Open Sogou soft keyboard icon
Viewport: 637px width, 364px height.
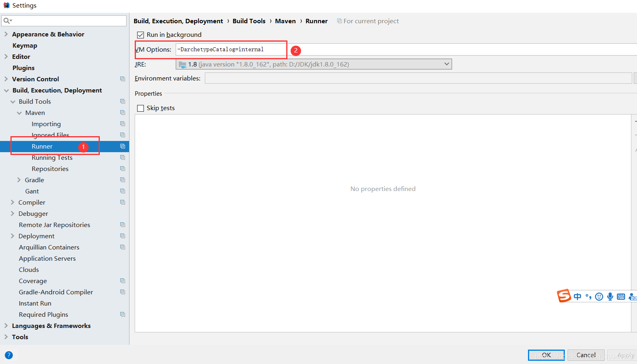[x=621, y=296]
